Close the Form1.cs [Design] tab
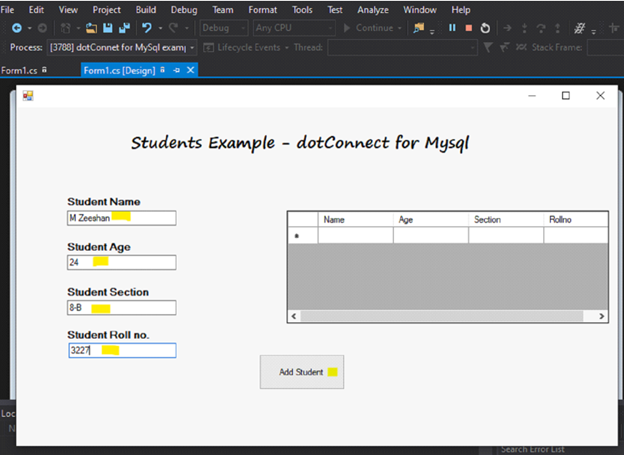The image size is (624, 455). pos(191,70)
